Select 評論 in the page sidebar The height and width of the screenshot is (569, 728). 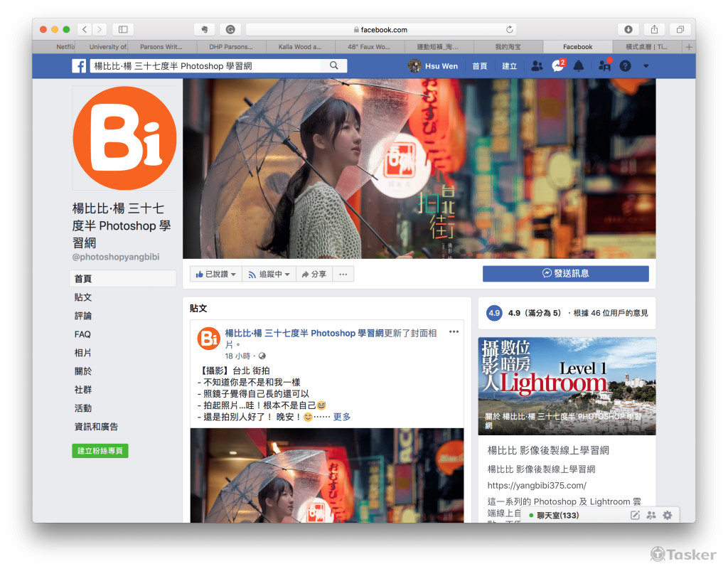(x=83, y=316)
